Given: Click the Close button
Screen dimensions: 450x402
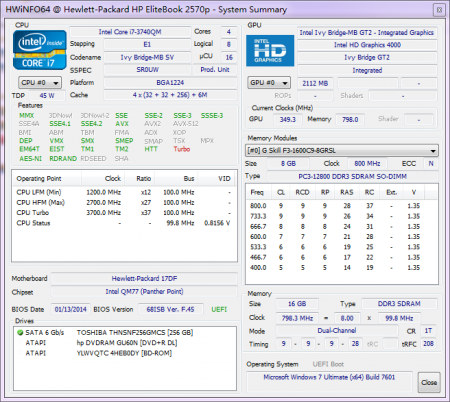Looking at the screenshot, I should tap(429, 382).
